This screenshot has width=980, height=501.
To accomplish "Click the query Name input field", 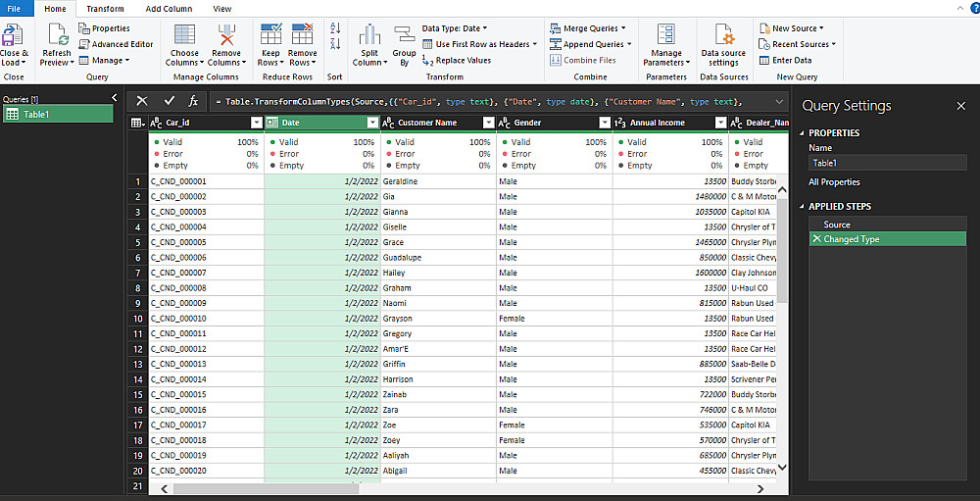I will click(888, 163).
